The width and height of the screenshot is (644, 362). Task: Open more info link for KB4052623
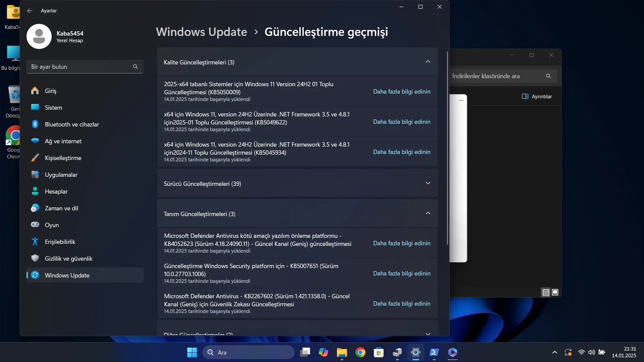click(402, 243)
